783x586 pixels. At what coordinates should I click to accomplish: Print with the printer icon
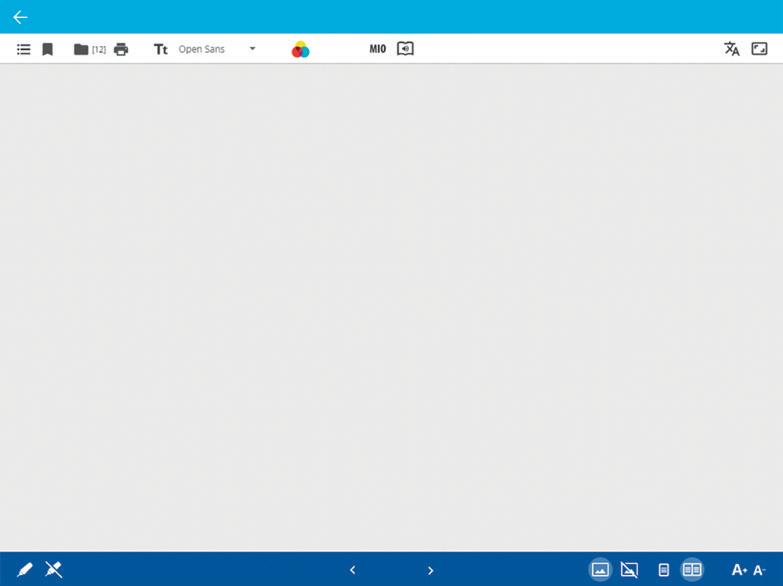(121, 49)
